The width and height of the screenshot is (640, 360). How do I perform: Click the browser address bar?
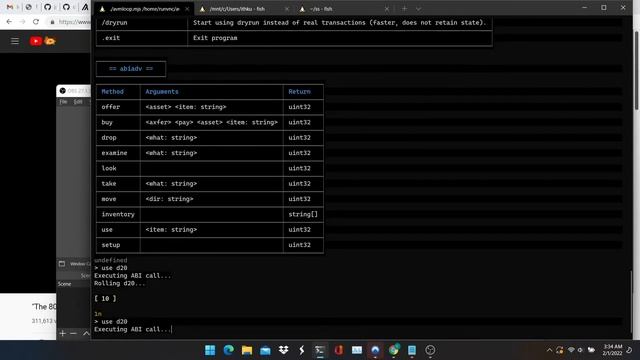pos(69,22)
